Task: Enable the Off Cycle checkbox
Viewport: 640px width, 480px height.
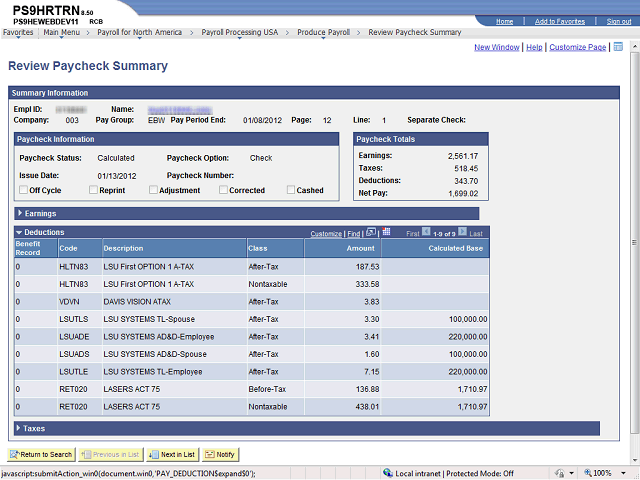Action: (x=23, y=190)
